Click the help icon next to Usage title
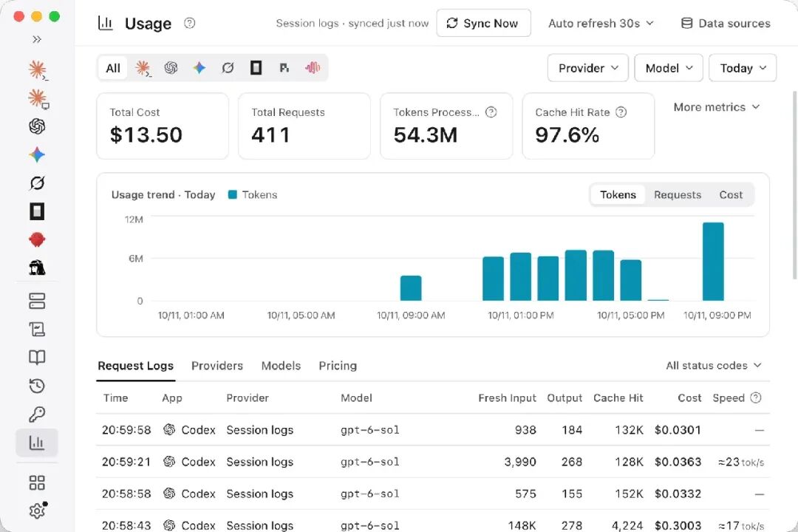This screenshot has width=798, height=532. tap(189, 23)
